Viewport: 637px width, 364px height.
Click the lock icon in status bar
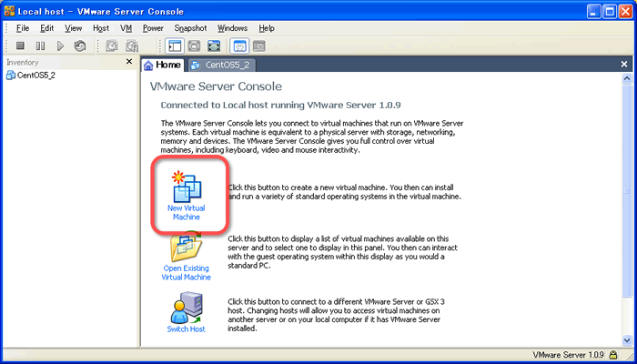coord(613,355)
